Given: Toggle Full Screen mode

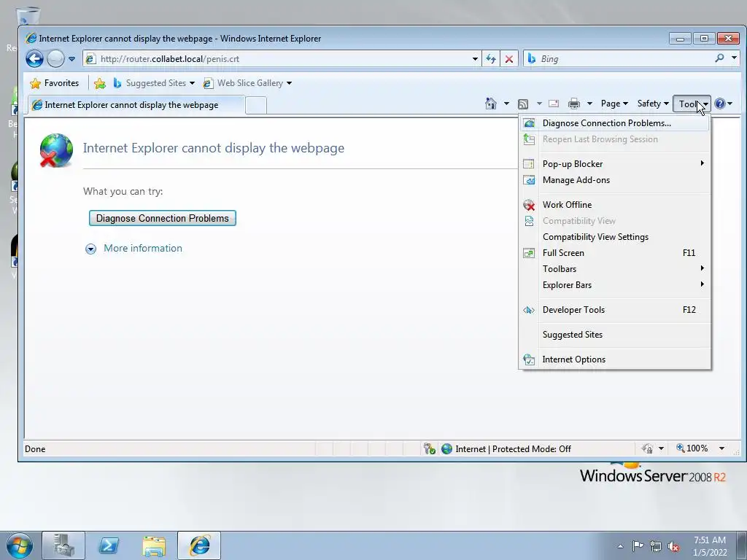Looking at the screenshot, I should pyautogui.click(x=615, y=253).
